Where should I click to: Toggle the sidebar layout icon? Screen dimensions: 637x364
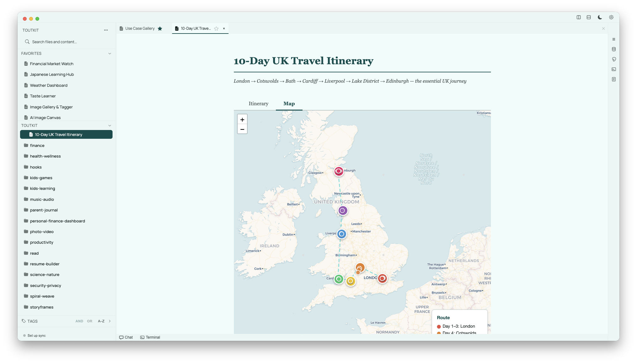point(579,17)
